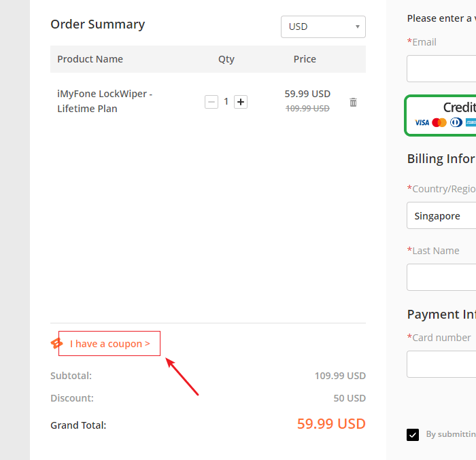Delete LockWiper item with trash icon

point(353,102)
